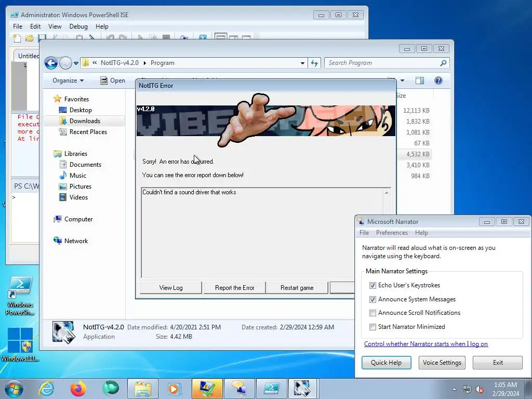532x399 pixels.
Task: Click Narrator Exit button
Action: (498, 362)
